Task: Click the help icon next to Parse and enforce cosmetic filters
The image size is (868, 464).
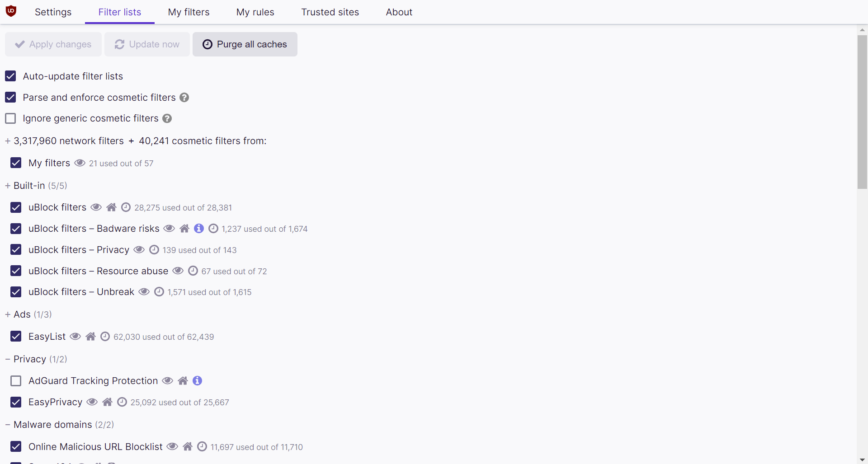Action: point(184,98)
